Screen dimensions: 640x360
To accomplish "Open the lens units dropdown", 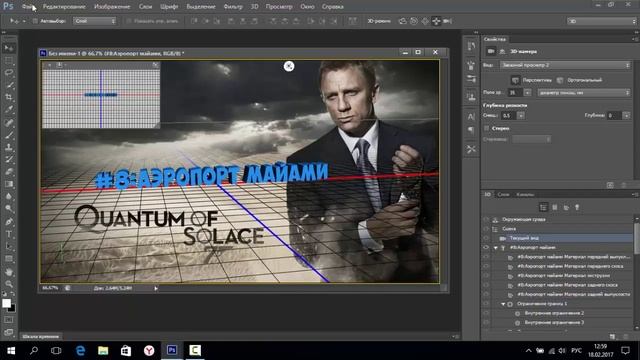I will point(584,93).
